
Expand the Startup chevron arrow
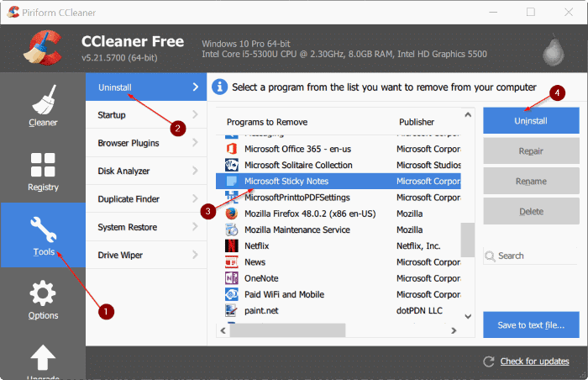tap(196, 114)
